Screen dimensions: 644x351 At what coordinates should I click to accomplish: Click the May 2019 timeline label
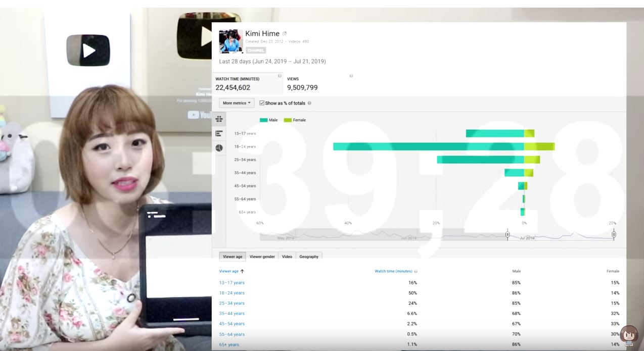click(x=286, y=238)
